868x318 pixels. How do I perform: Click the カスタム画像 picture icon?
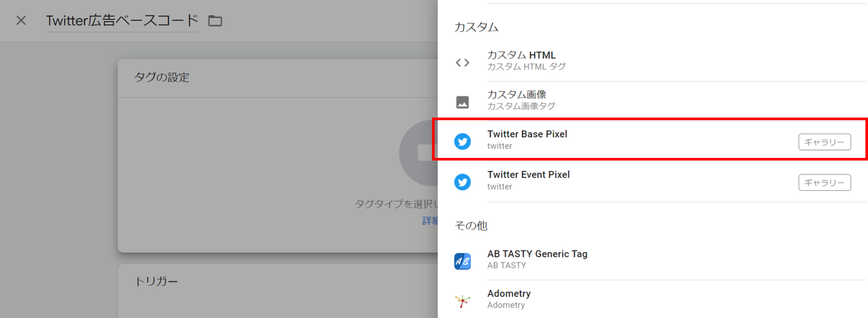[462, 102]
